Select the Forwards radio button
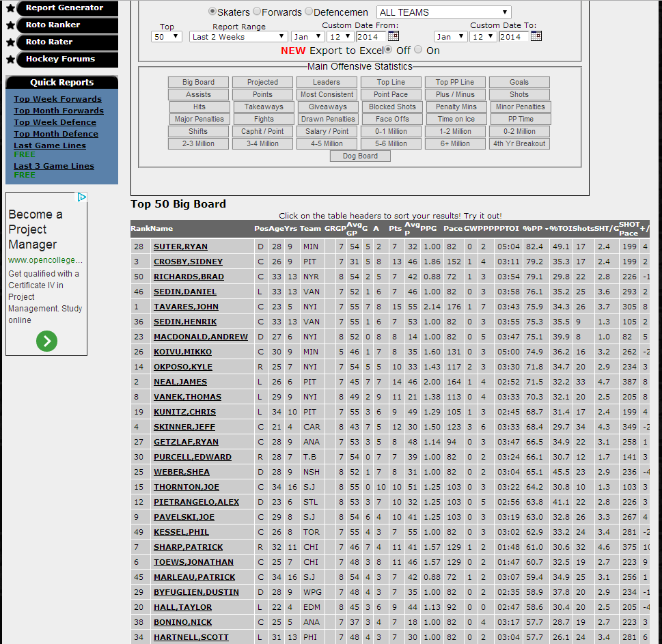Viewport: 662px width, 644px height. [257, 12]
